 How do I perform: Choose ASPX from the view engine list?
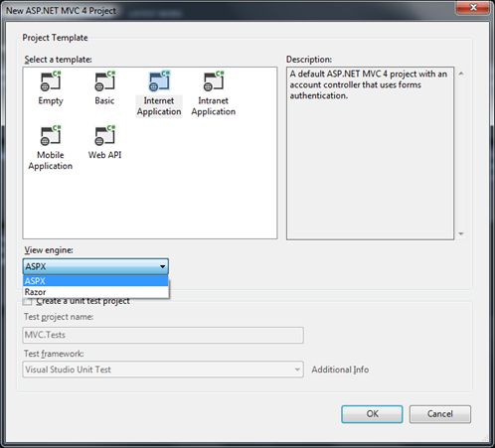[95, 281]
